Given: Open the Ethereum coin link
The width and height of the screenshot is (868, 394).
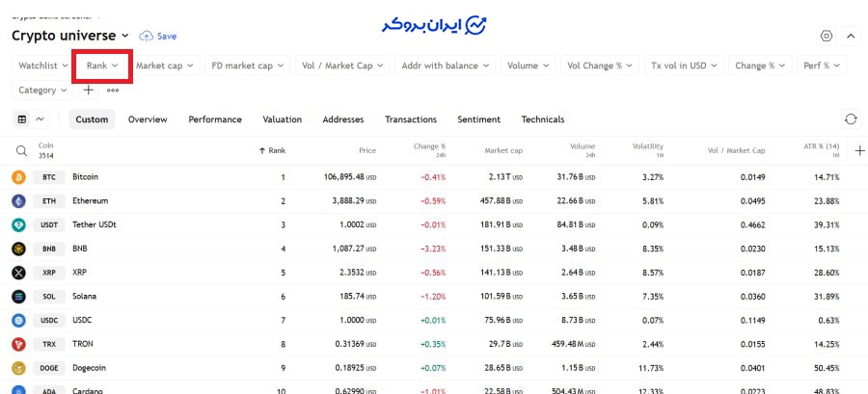Looking at the screenshot, I should tap(90, 200).
